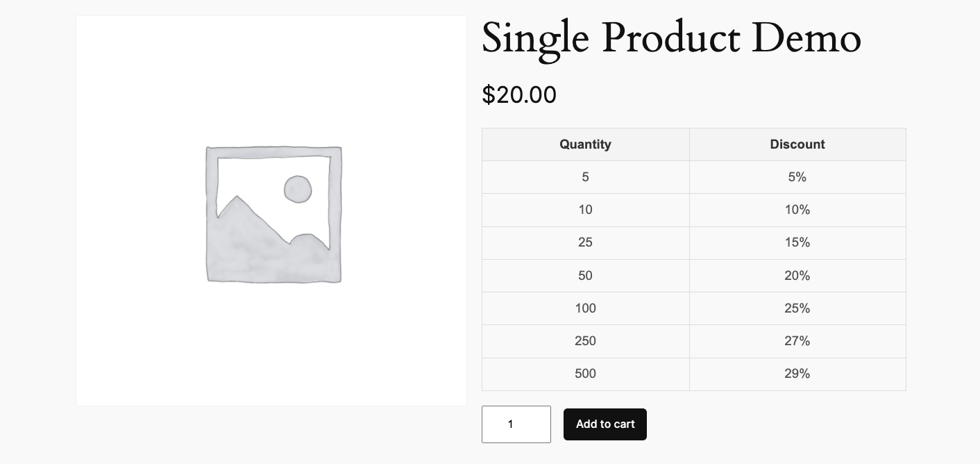
Task: Click the Quantity column header
Action: [585, 144]
